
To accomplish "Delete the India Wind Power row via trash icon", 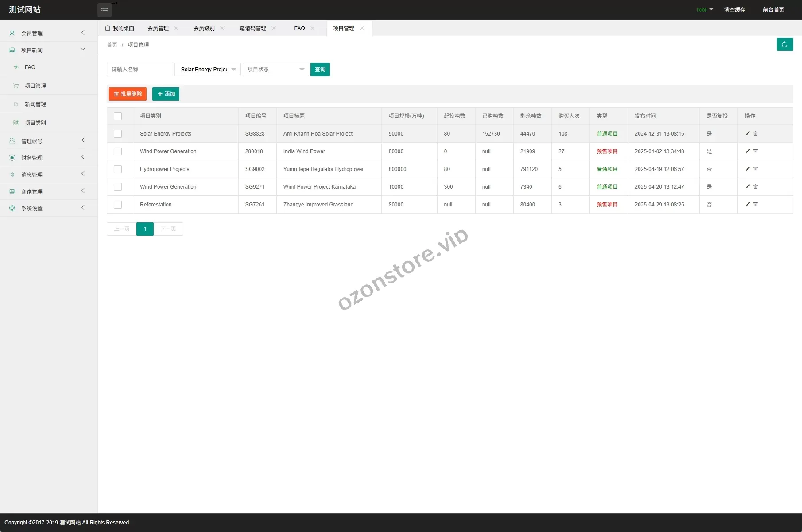I will point(756,151).
